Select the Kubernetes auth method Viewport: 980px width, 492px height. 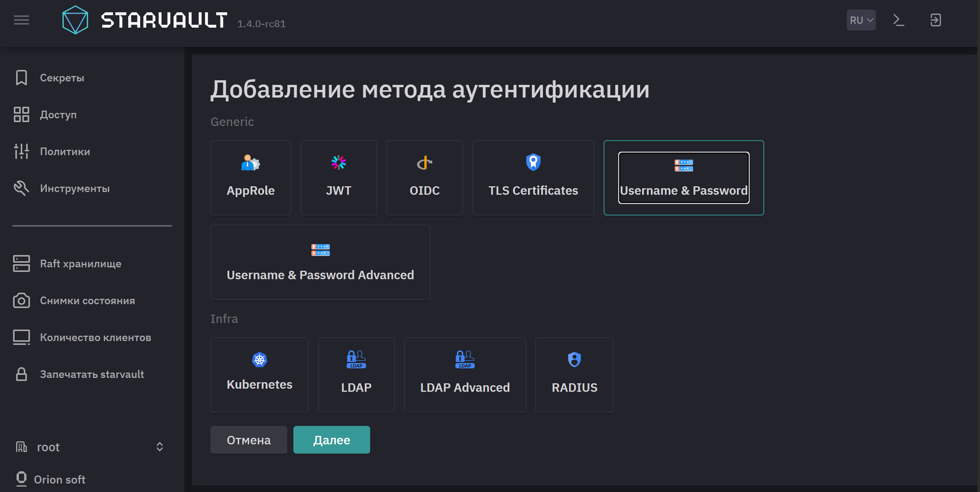click(260, 375)
